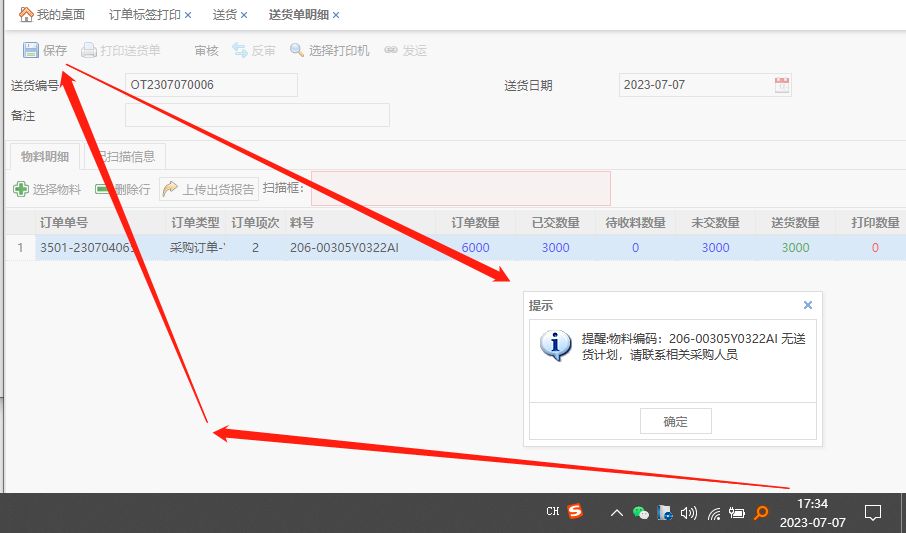
Task: Click the 选择打印机 printer selection icon
Action: point(297,50)
